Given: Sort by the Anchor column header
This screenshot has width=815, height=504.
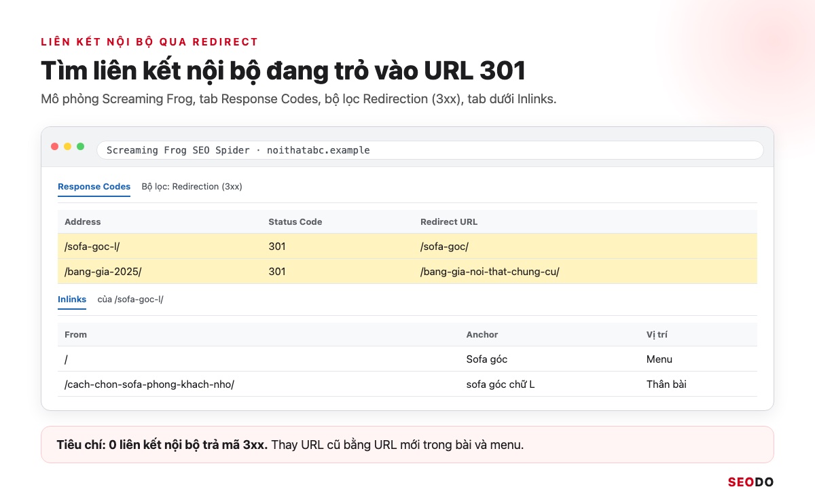Looking at the screenshot, I should coord(482,335).
